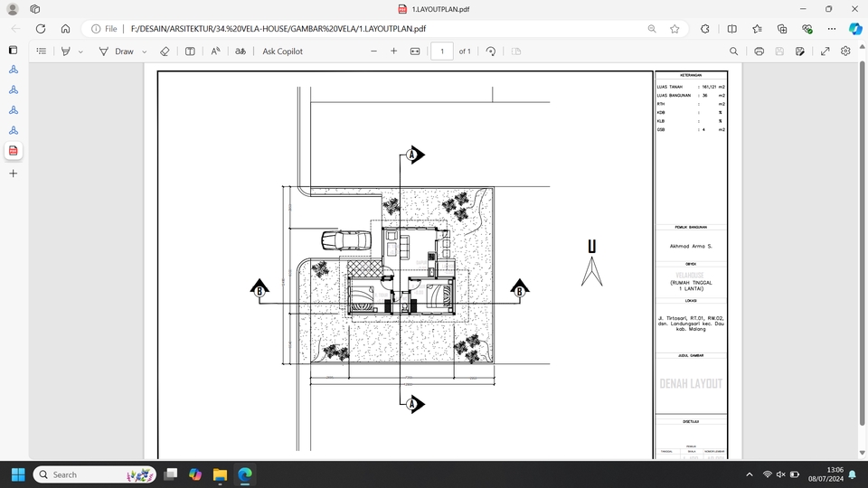Screen dimensions: 868x488
Task: Select the Highlight tool
Action: tap(66, 51)
